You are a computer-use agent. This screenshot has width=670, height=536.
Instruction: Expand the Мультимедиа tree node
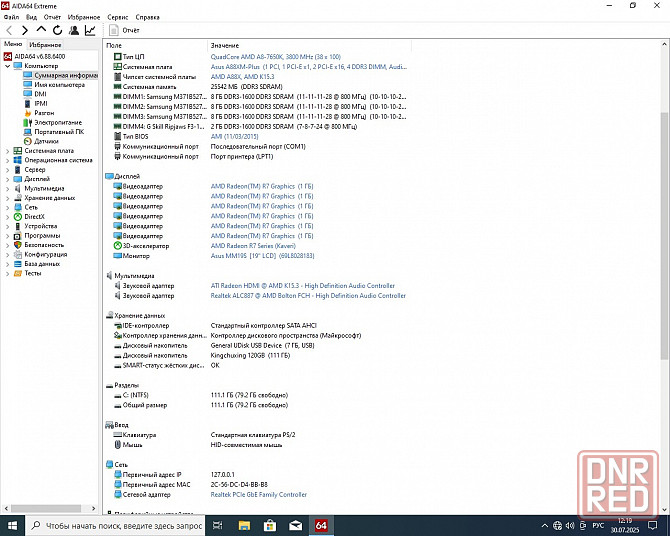7,188
